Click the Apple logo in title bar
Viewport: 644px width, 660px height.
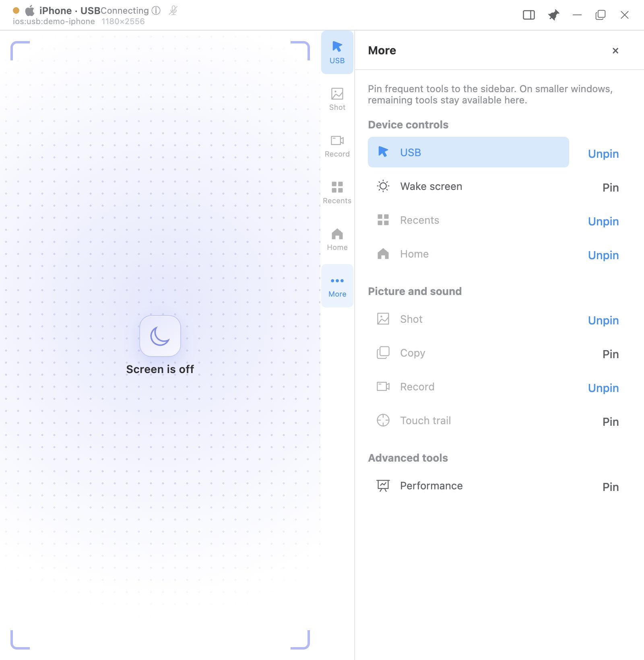coord(30,10)
